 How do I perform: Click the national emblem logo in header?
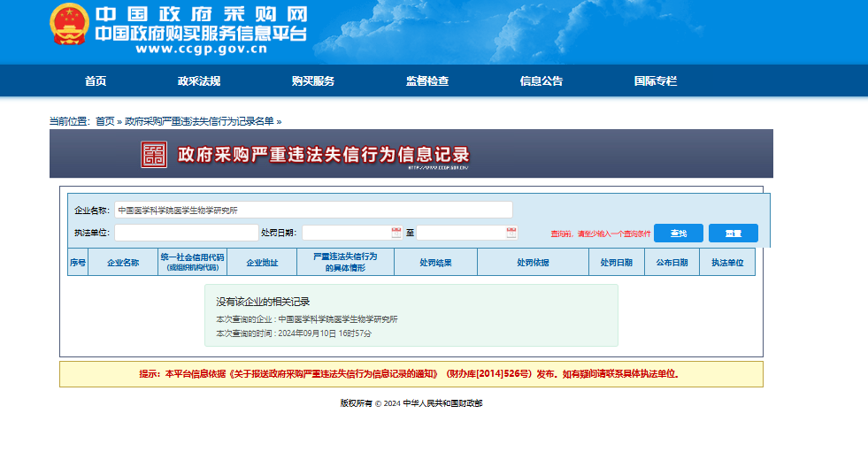coord(69,24)
